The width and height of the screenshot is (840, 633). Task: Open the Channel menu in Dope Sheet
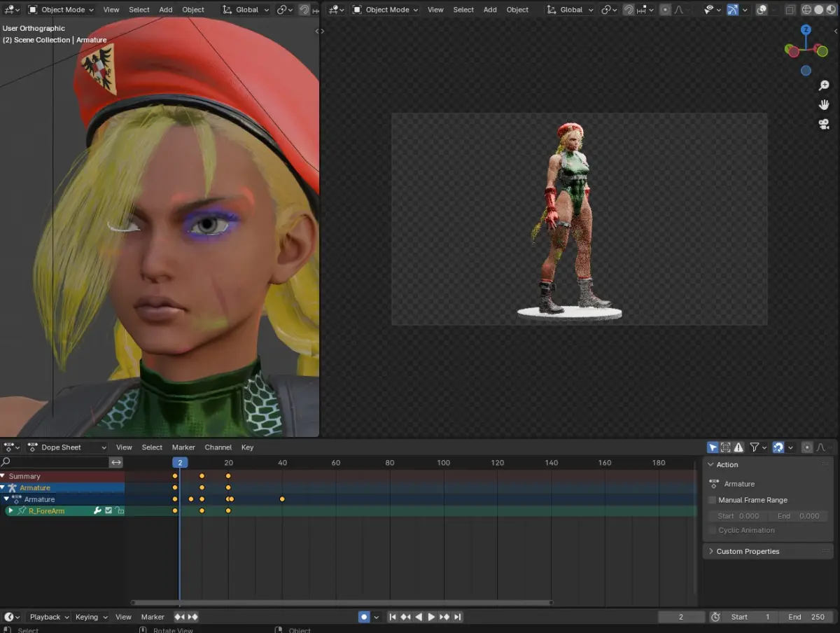[218, 447]
